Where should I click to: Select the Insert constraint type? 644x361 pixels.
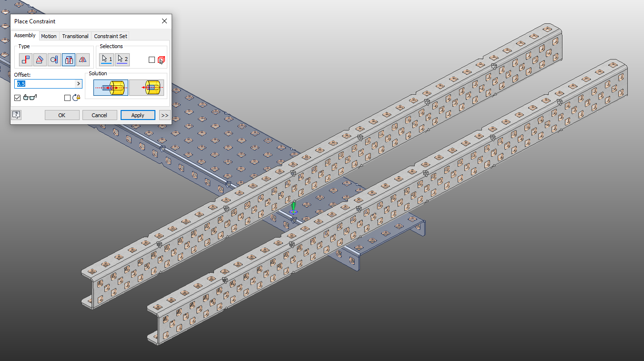point(69,60)
